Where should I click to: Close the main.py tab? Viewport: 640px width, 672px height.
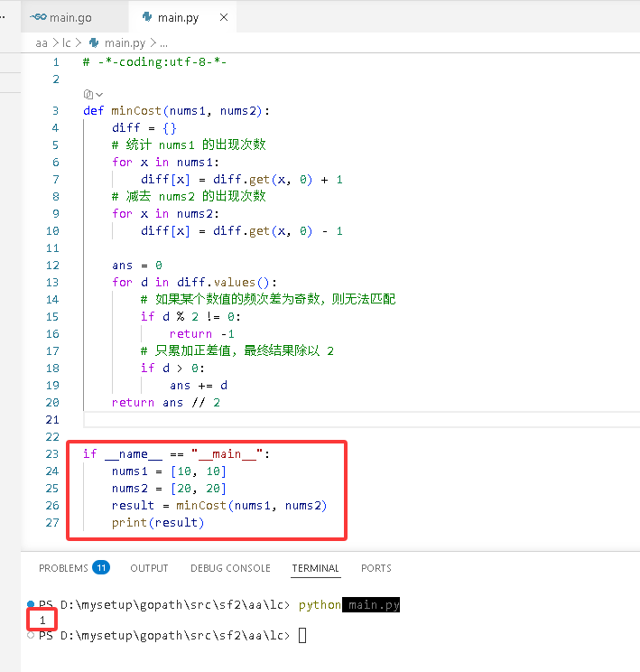coord(224,17)
